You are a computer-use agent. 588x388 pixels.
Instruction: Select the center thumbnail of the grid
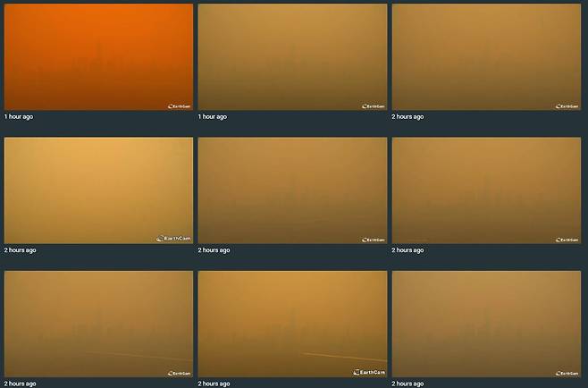tap(292, 190)
